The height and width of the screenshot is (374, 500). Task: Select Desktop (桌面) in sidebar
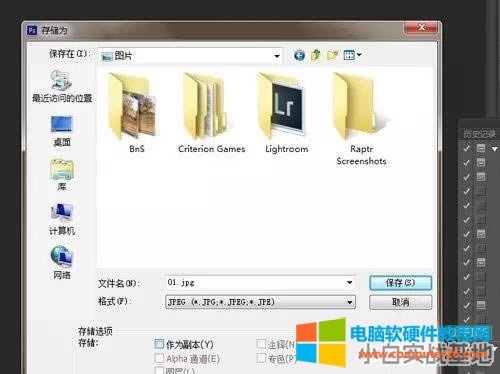click(62, 131)
